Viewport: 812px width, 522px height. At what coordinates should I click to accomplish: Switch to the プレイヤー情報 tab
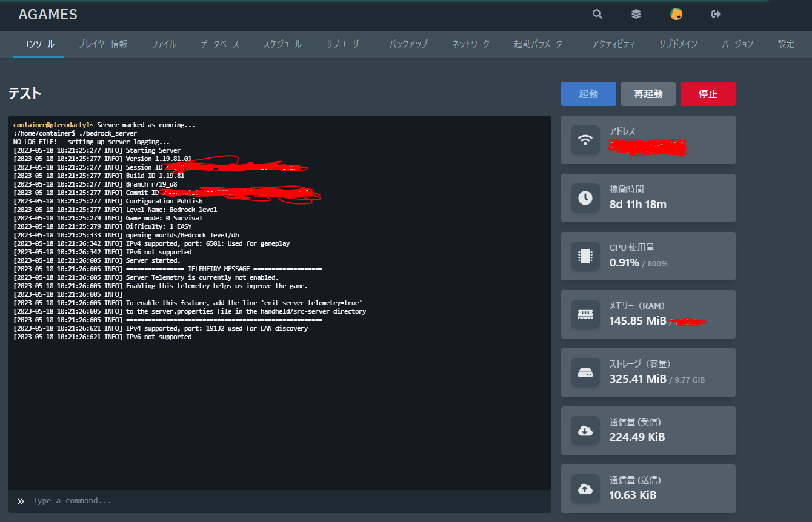(103, 44)
